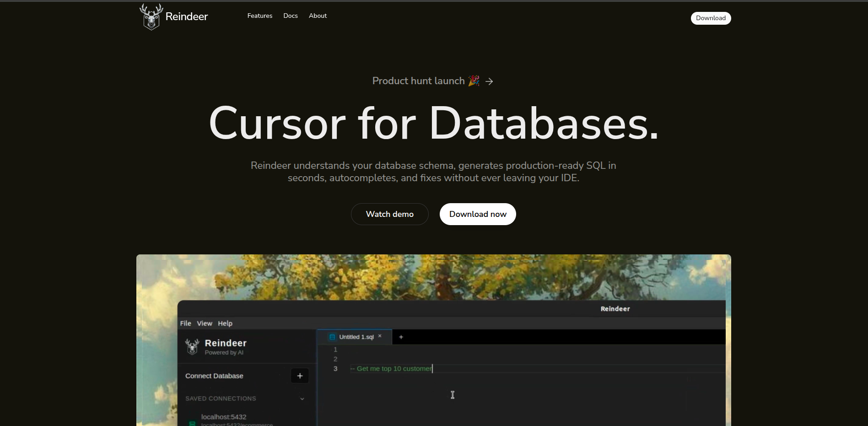
Task: Open the Docs page link
Action: [290, 16]
